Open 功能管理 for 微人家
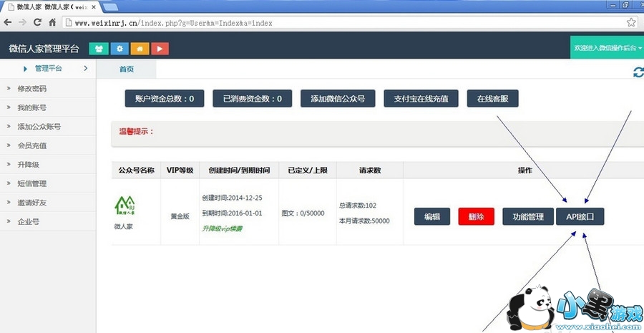Viewport: 644px width, 333px height. pyautogui.click(x=528, y=217)
